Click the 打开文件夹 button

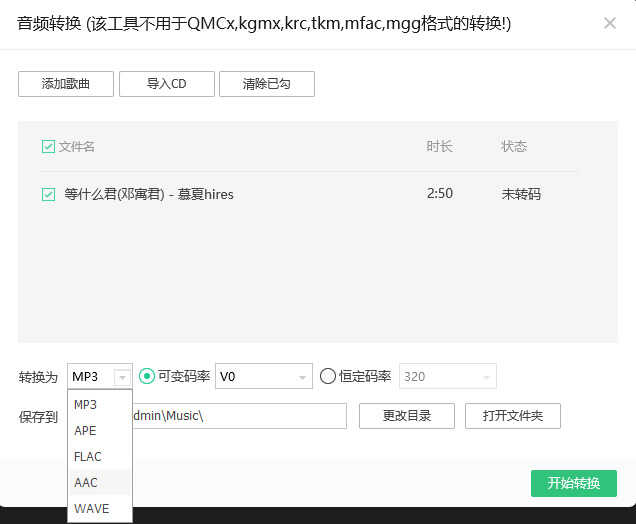513,416
